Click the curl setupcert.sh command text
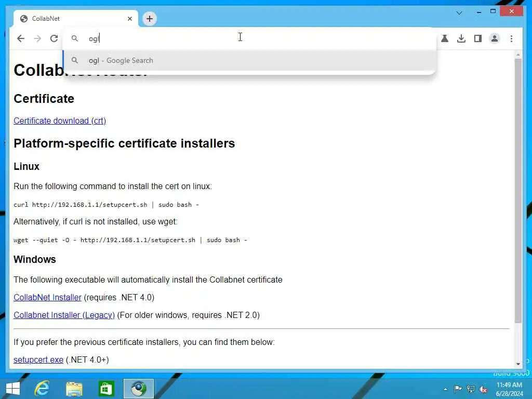Viewport: 532px width, 399px height. 106,205
